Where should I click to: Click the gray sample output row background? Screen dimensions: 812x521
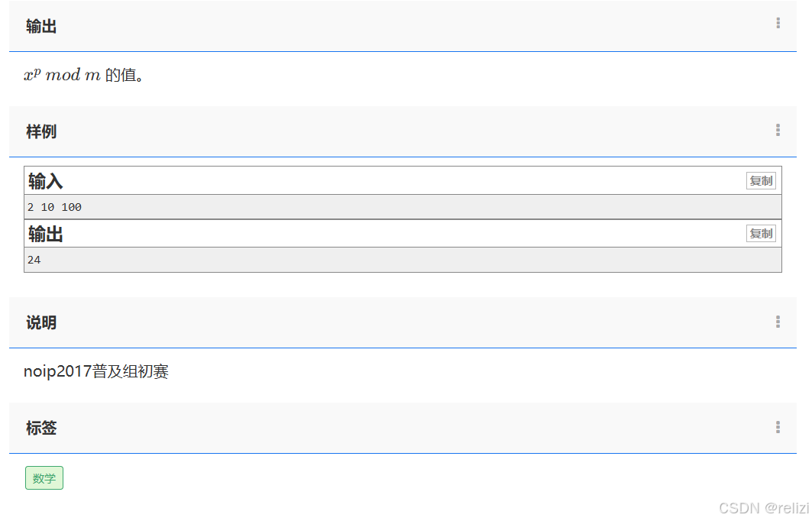[x=403, y=260]
